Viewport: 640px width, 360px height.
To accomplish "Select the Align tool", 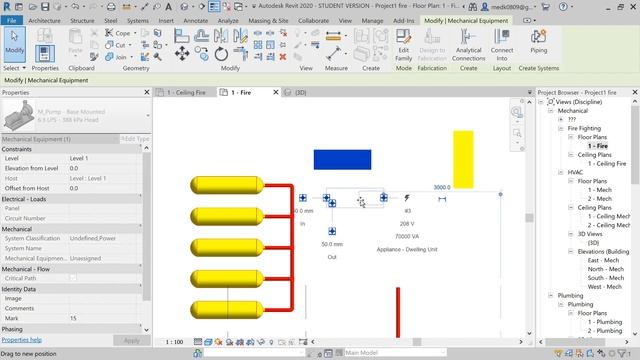I will point(182,36).
